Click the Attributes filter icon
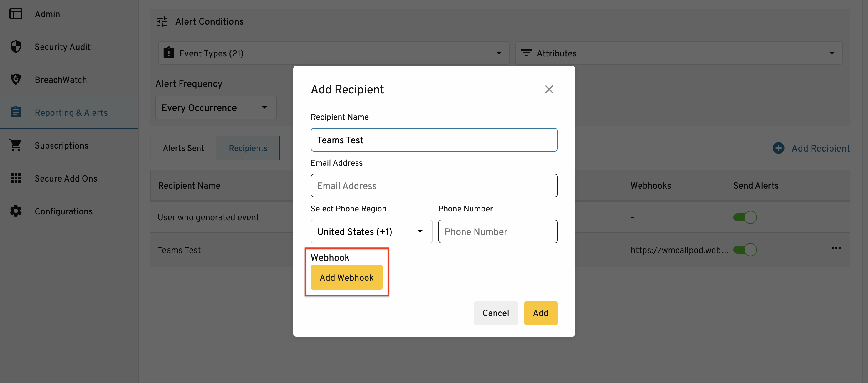This screenshot has height=383, width=868. (526, 53)
